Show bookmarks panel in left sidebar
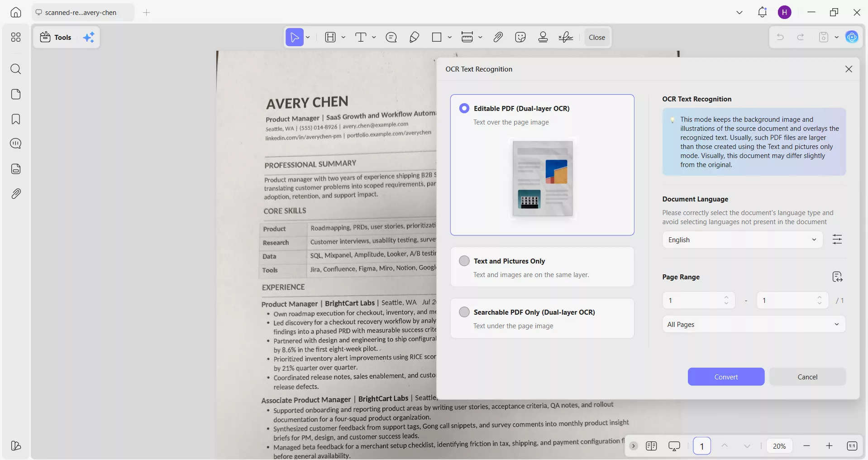The image size is (868, 460). tap(16, 119)
